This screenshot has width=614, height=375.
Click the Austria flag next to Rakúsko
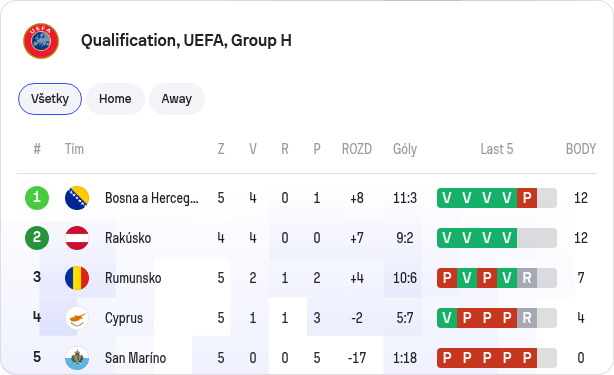(77, 238)
